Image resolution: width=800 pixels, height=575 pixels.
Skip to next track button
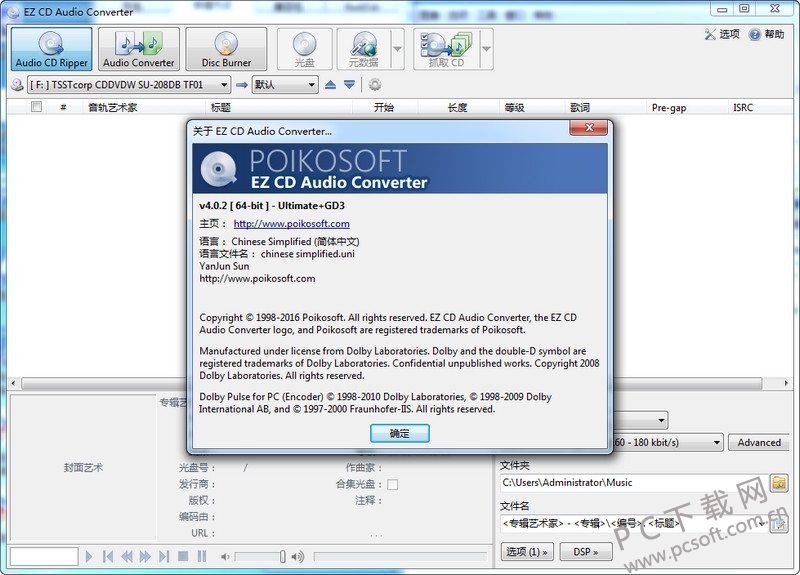coord(164,556)
